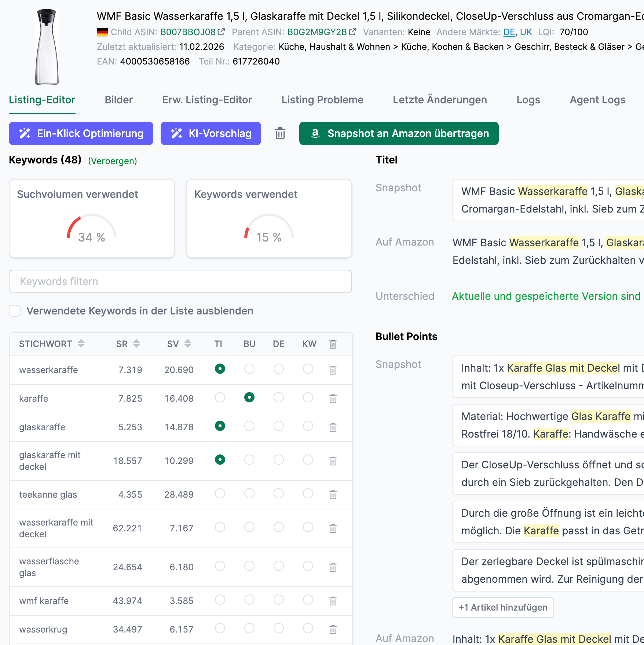Open Child ASIN external link icon
This screenshot has width=644, height=645.
(x=221, y=32)
